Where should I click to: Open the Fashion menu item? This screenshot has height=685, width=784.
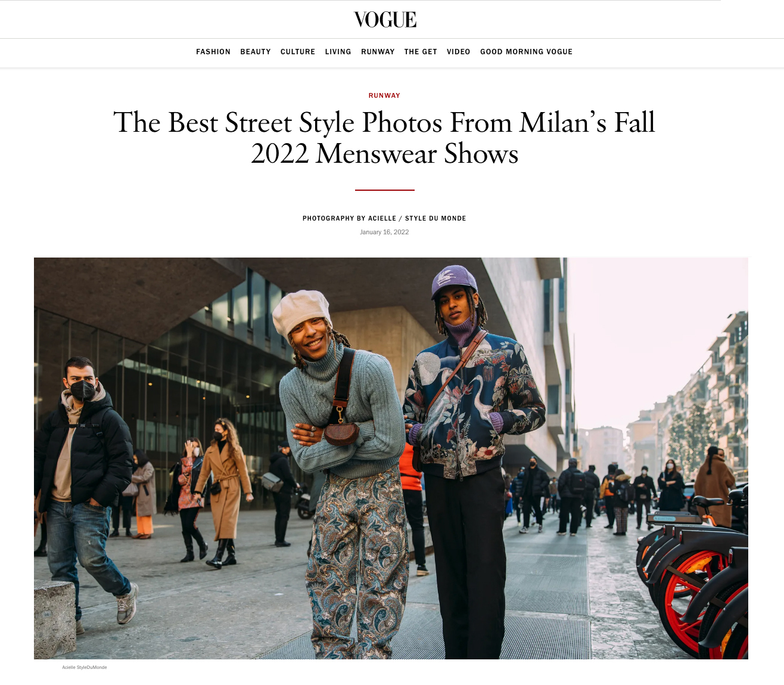213,52
